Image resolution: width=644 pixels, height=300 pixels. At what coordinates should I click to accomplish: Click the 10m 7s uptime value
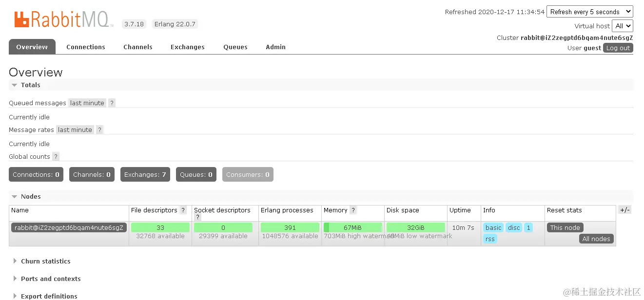[463, 227]
